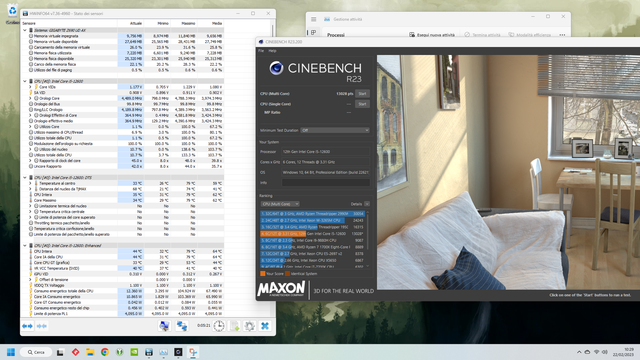Click HWiNFO network connection icon
This screenshot has height=360, width=640.
coord(182,326)
